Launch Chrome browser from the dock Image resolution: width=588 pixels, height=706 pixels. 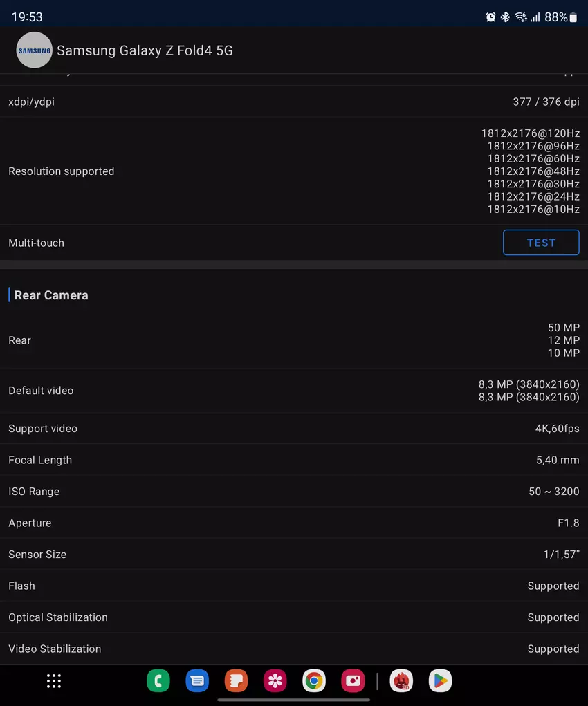[x=314, y=681]
